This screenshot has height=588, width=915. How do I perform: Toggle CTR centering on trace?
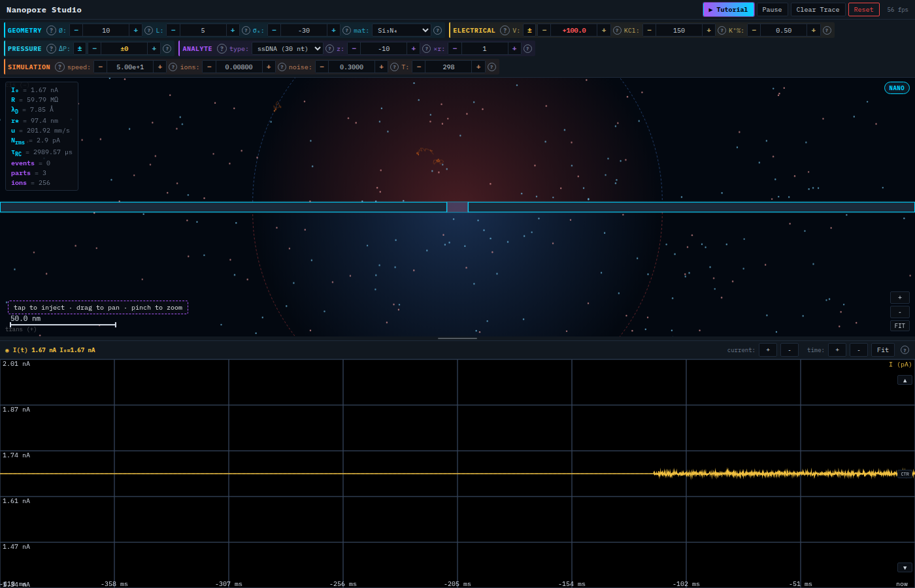[905, 474]
